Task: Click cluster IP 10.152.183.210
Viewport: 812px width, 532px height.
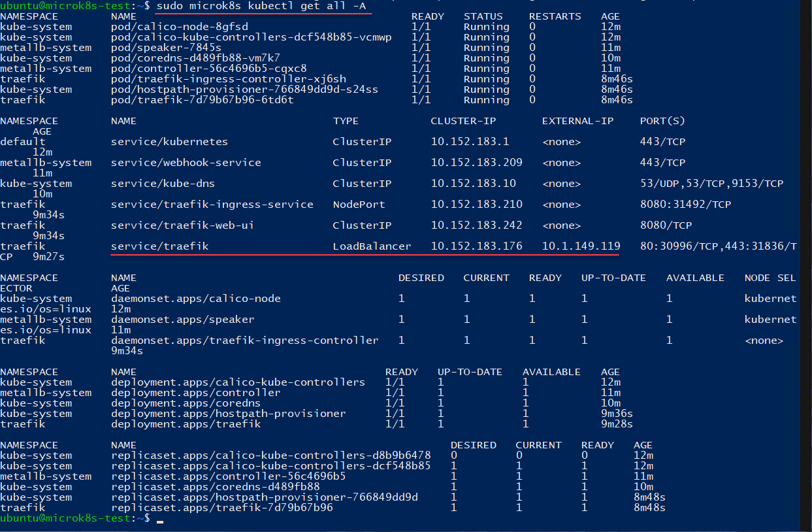Action: 477,205
